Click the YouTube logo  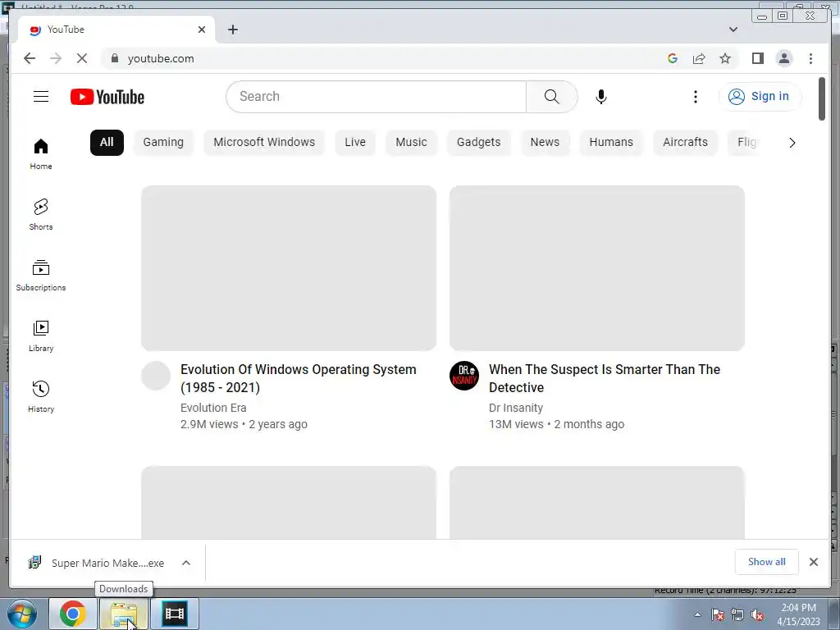[107, 97]
